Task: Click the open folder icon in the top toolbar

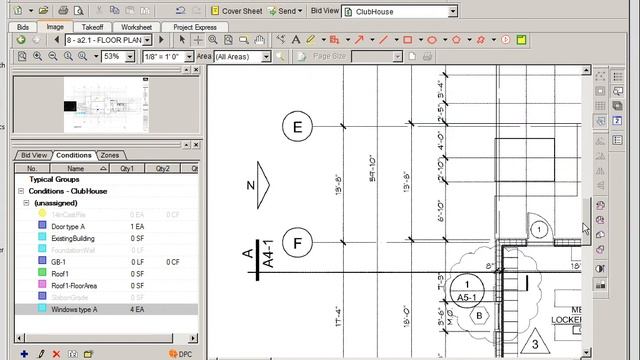Action: point(43,11)
